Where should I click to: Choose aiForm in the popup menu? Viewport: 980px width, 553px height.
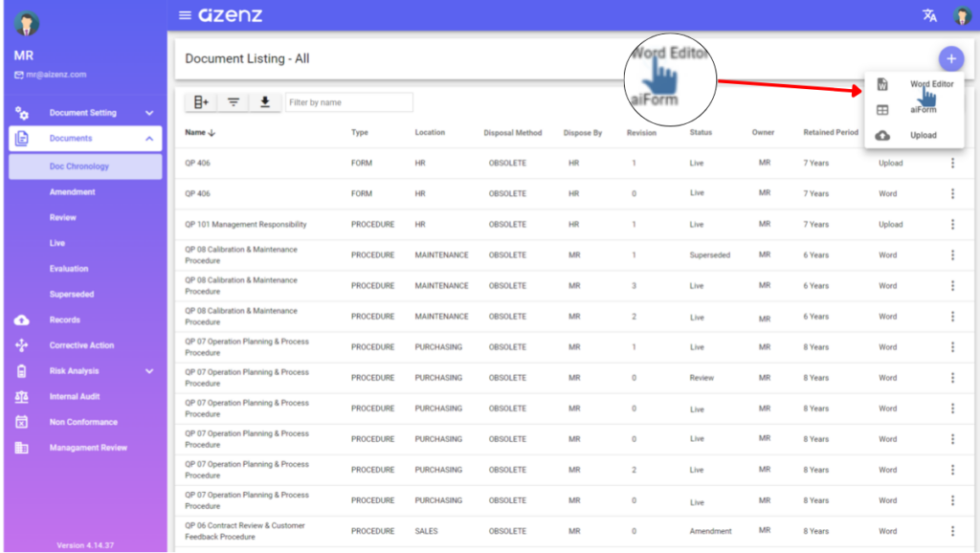point(923,110)
